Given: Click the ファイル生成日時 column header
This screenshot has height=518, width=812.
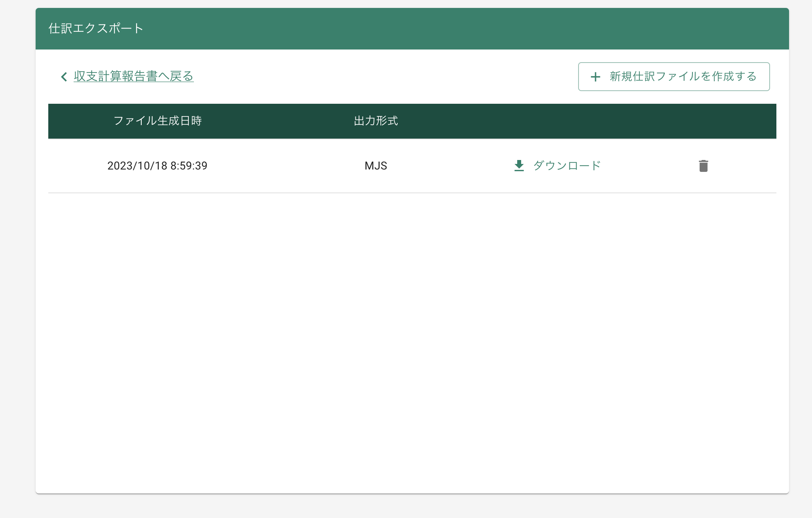Looking at the screenshot, I should [157, 121].
